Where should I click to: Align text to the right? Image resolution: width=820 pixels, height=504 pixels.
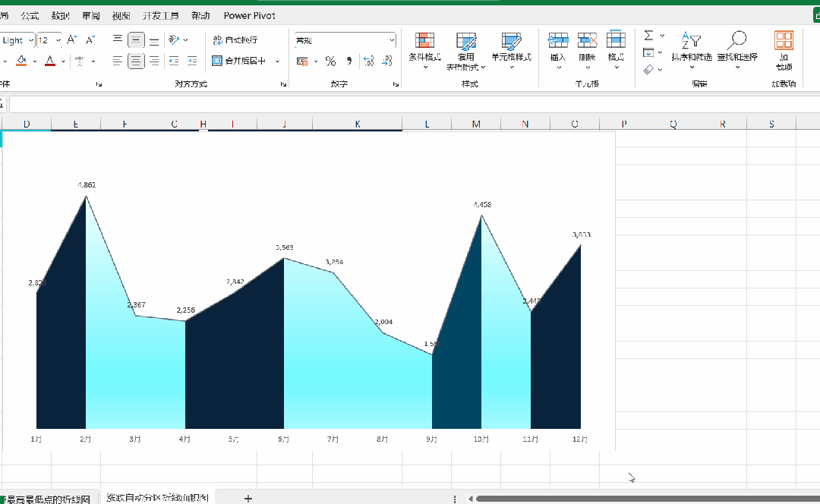[154, 61]
